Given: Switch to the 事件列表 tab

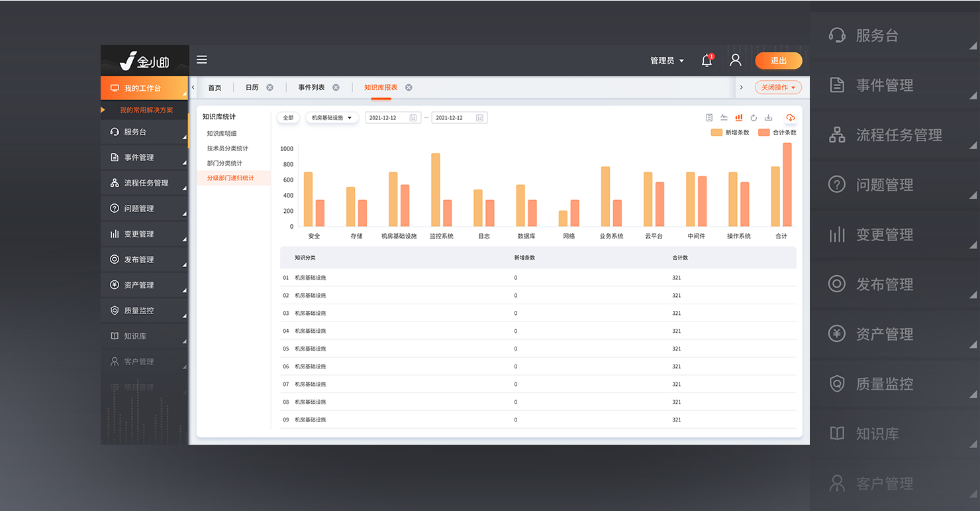Looking at the screenshot, I should click(x=311, y=87).
